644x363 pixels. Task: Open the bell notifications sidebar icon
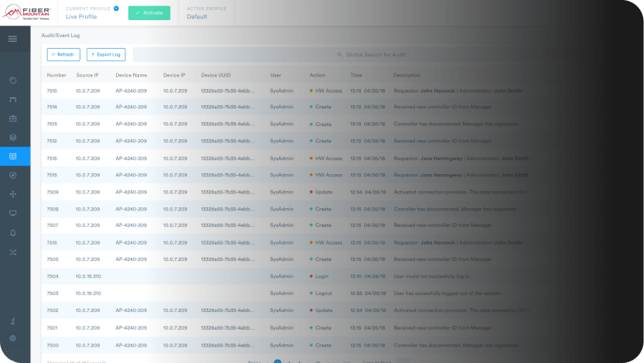tap(12, 233)
